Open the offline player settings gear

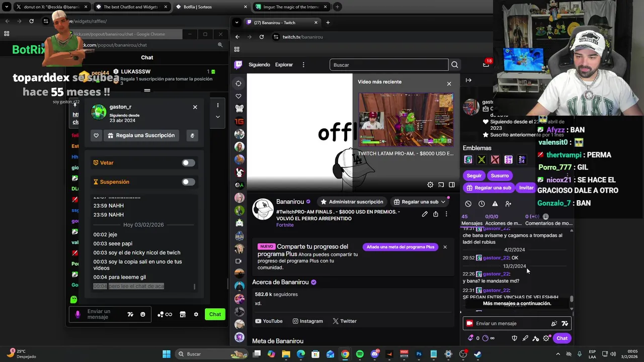point(430,185)
